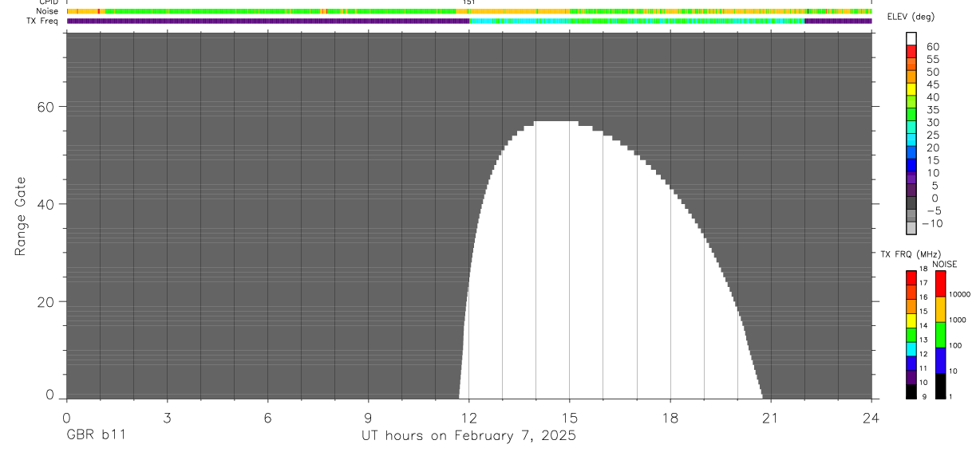
Task: Click the NOISE legend value '10000'
Action: [960, 295]
